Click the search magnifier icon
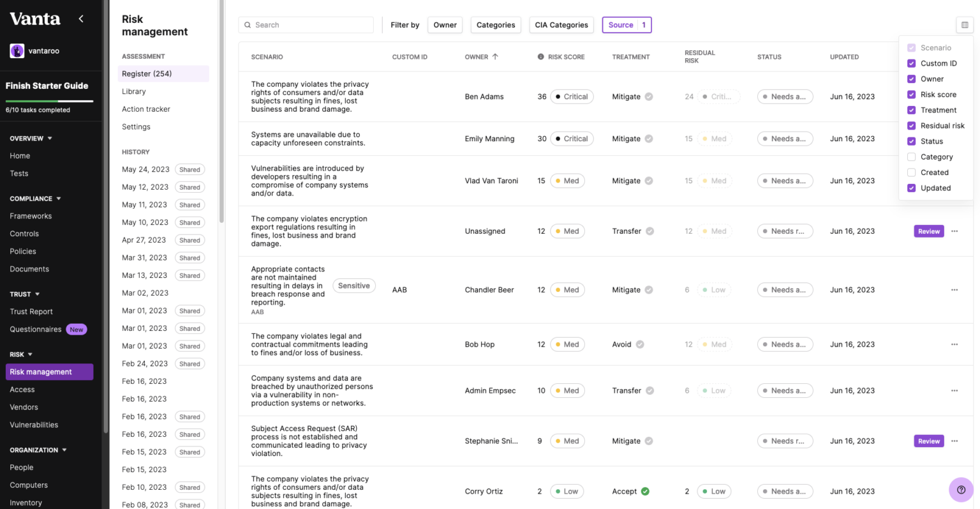The width and height of the screenshot is (980, 509). click(248, 25)
